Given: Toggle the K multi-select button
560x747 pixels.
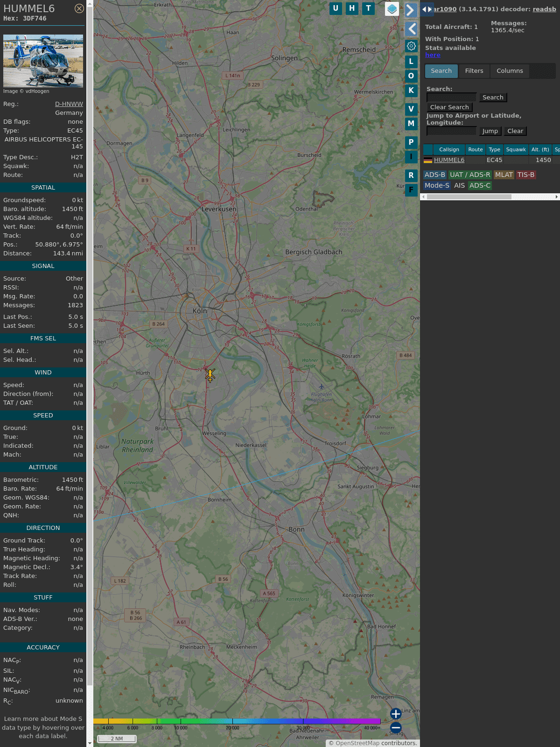Looking at the screenshot, I should (x=411, y=91).
